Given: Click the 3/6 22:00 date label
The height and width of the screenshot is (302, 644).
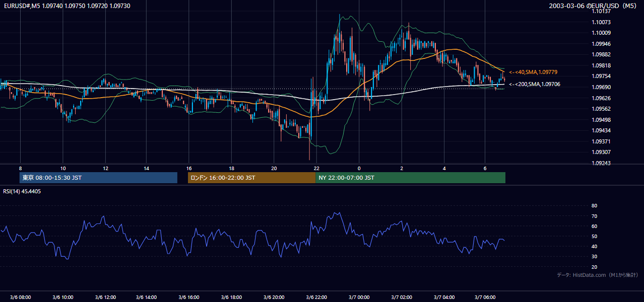Looking at the screenshot, I should point(316,297).
